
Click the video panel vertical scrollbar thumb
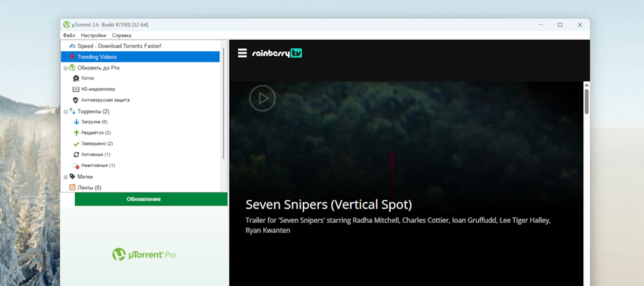[586, 102]
